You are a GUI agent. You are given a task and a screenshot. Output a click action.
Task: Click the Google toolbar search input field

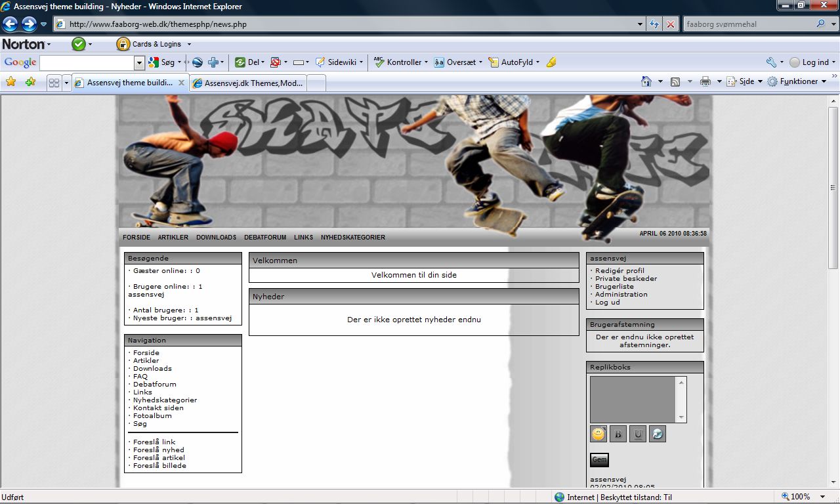pyautogui.click(x=87, y=63)
